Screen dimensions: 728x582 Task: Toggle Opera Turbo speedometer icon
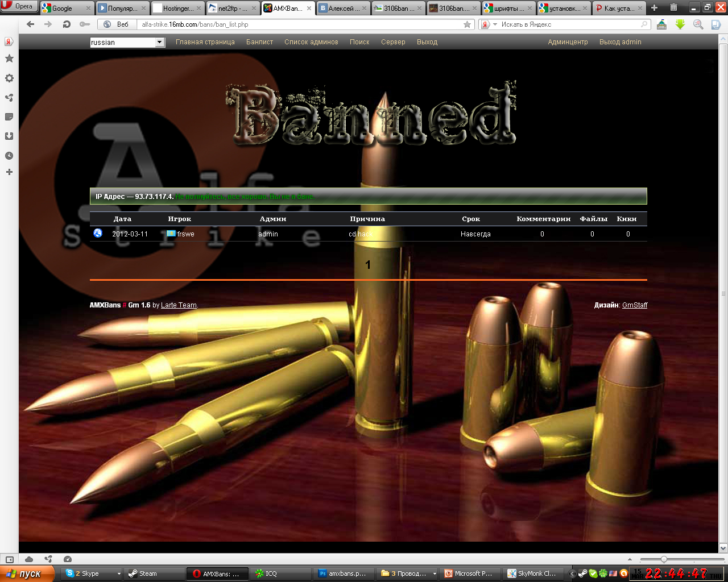point(68,559)
